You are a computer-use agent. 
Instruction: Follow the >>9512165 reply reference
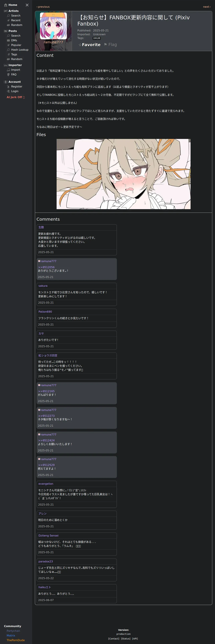[46, 391]
